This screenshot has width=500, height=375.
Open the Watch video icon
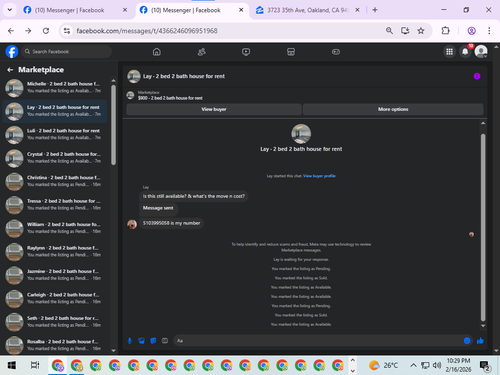pyautogui.click(x=246, y=52)
